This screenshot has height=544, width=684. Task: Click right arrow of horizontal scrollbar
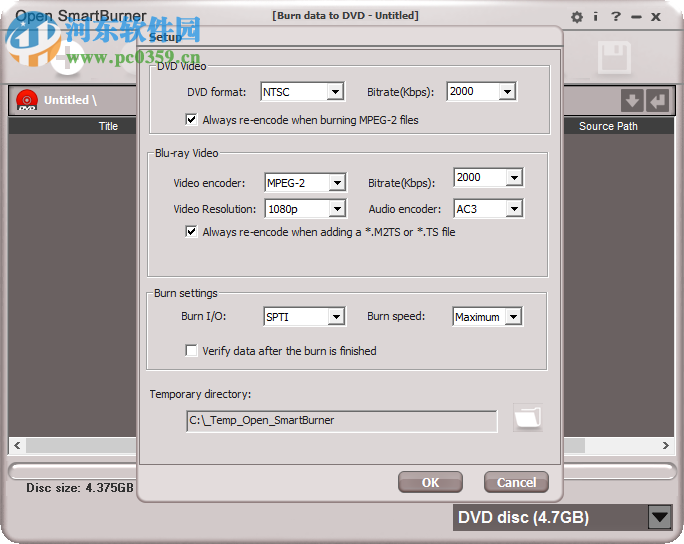click(666, 445)
